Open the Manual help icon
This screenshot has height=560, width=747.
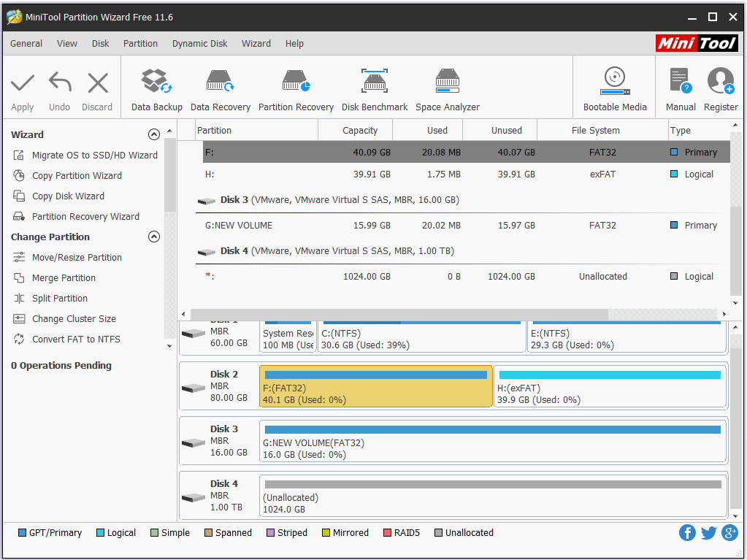click(681, 81)
